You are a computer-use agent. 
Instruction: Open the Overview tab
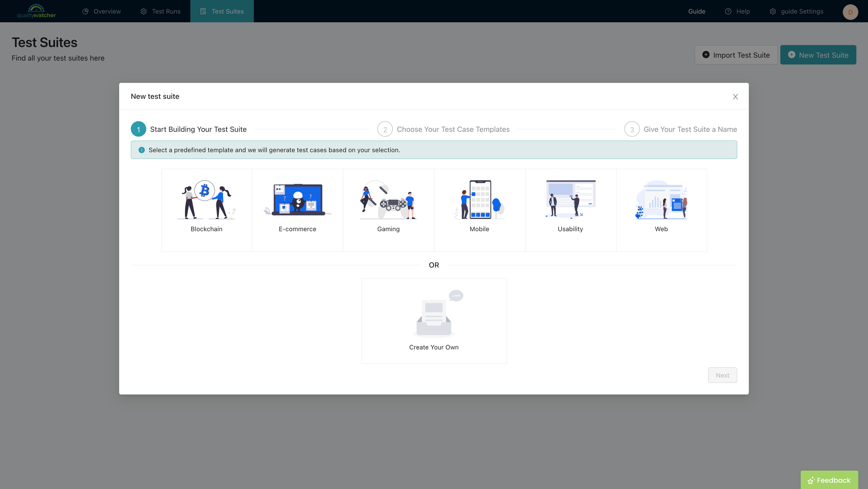click(x=101, y=11)
